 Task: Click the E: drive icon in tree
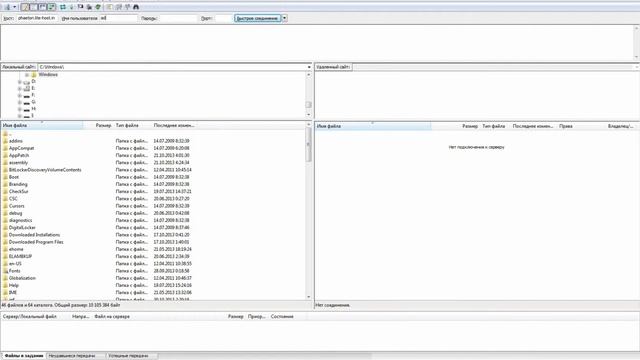tap(27, 89)
